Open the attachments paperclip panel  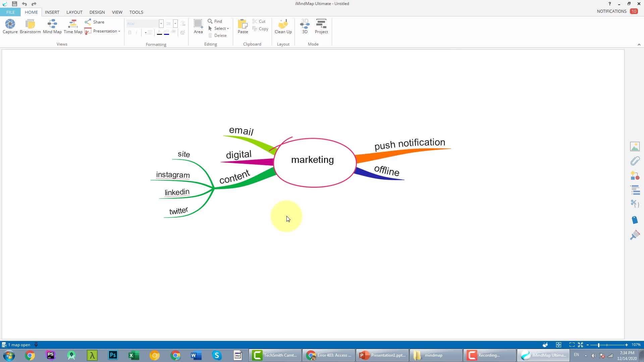tap(635, 161)
